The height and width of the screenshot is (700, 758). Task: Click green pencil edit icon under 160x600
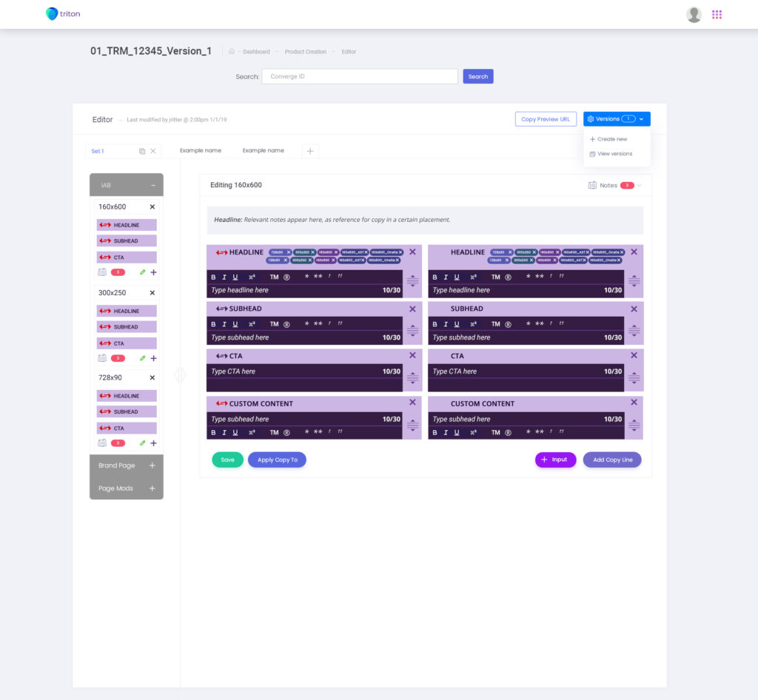(143, 272)
